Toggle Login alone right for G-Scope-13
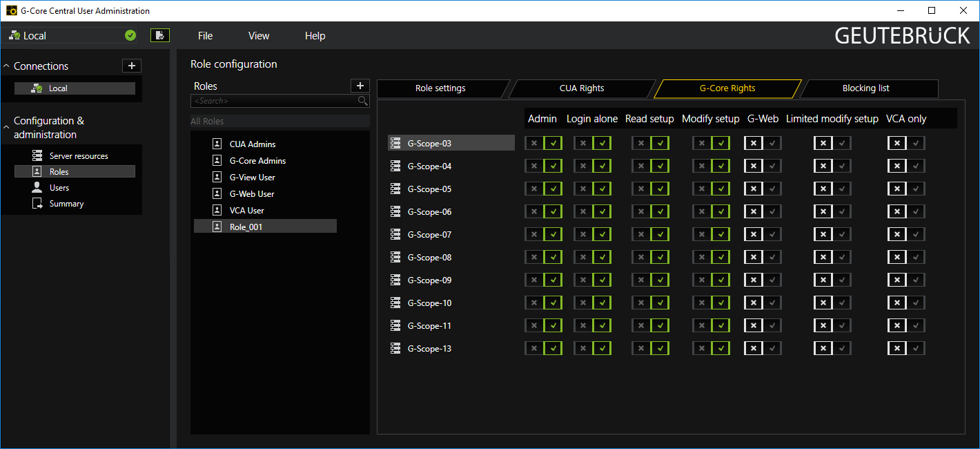 click(x=593, y=348)
